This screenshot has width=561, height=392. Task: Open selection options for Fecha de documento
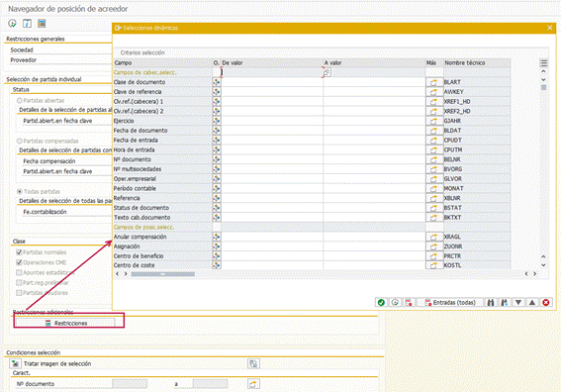(217, 131)
